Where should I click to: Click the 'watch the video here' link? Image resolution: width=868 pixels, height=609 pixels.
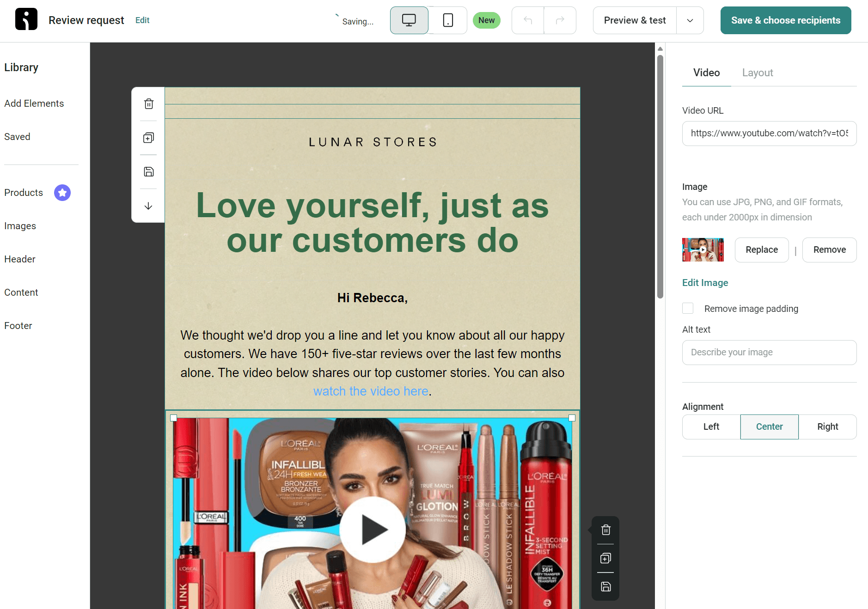point(371,391)
